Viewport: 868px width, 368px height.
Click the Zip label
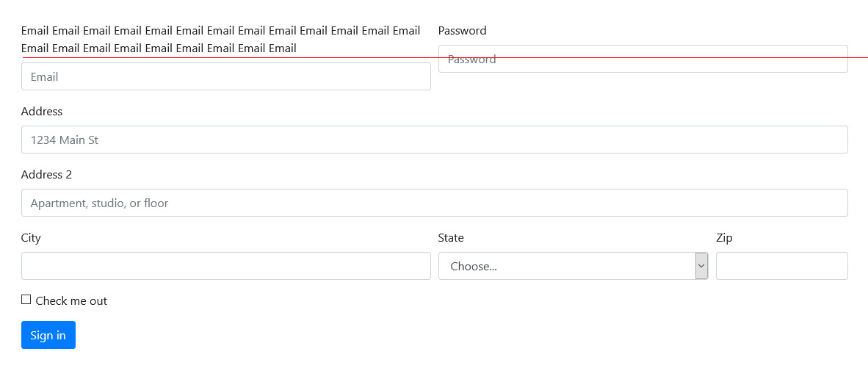tap(724, 238)
